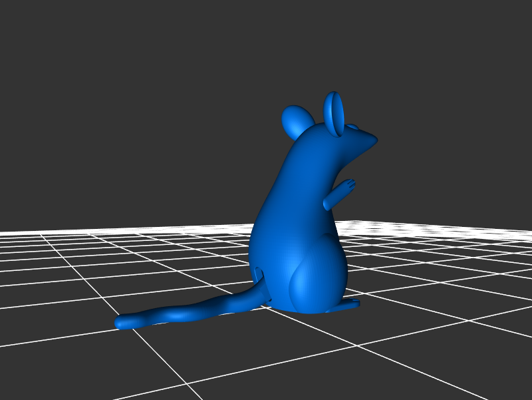The width and height of the screenshot is (532, 400).
Task: Pick the very tip of the tail
Action: [x=120, y=323]
